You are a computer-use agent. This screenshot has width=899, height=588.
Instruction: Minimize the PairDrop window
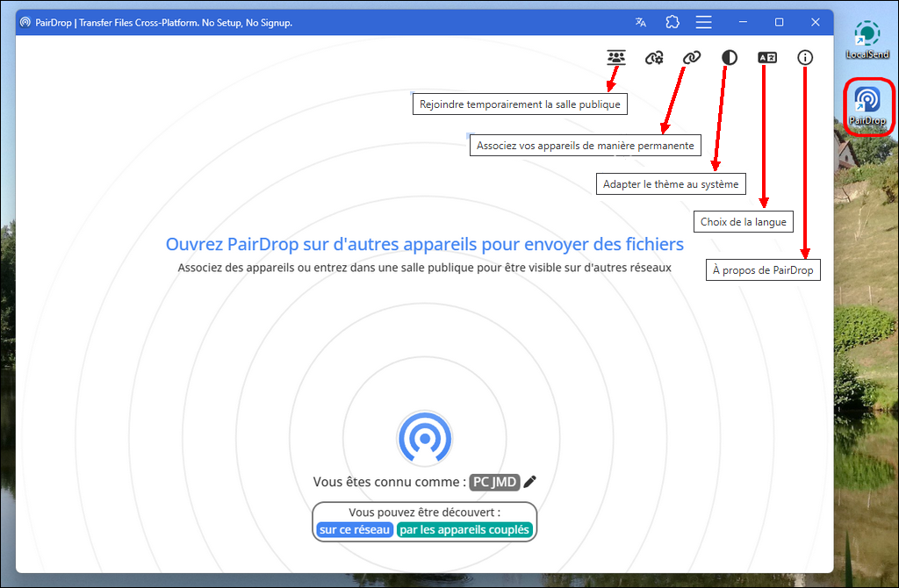pos(742,22)
